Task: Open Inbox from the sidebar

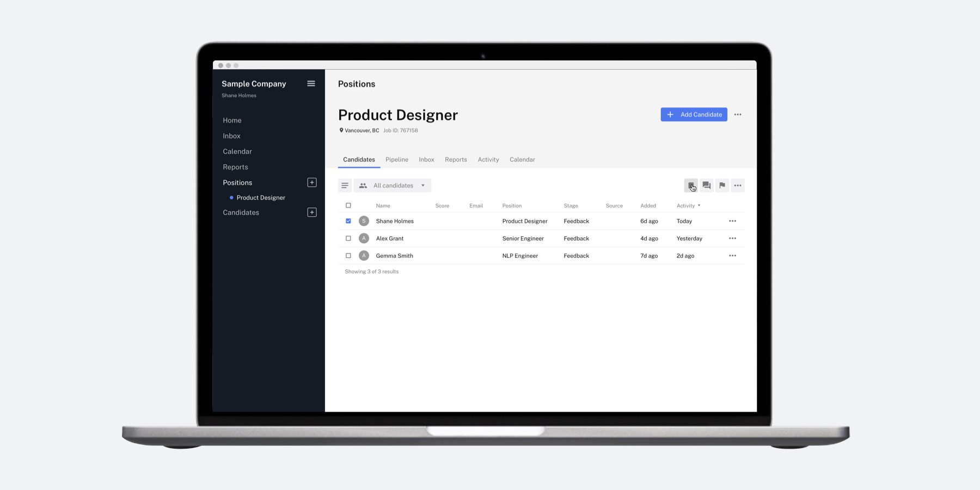Action: tap(231, 136)
